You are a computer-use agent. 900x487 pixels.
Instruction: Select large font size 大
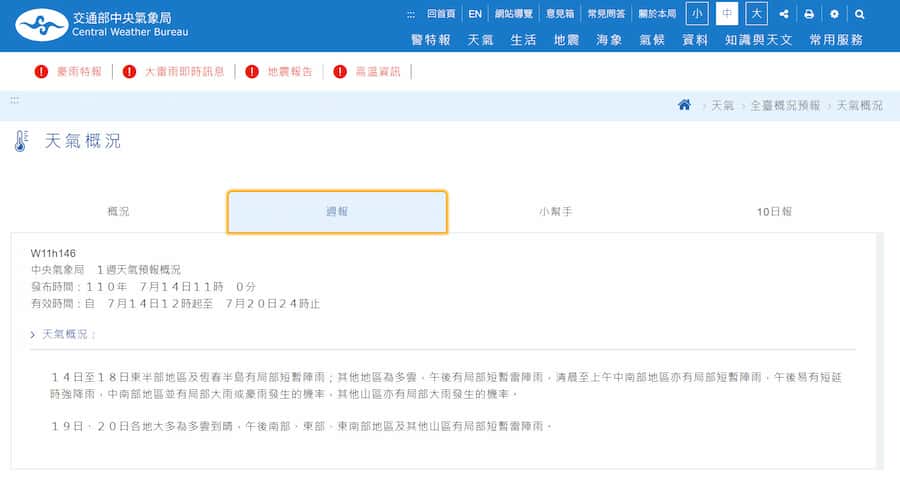point(757,14)
